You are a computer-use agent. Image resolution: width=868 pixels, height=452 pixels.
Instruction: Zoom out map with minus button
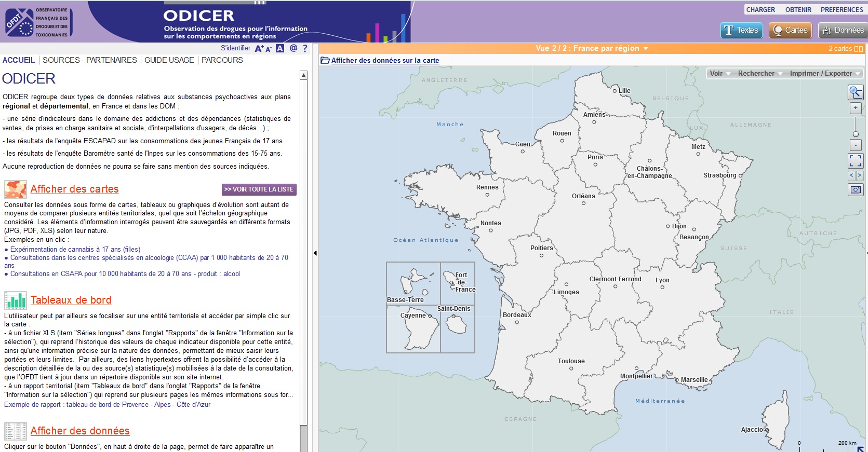pos(856,145)
